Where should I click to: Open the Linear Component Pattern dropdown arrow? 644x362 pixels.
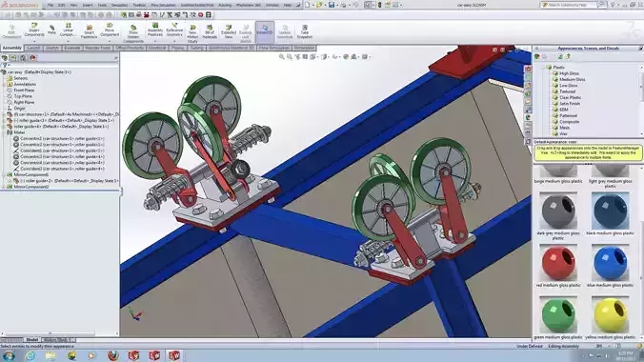68,41
